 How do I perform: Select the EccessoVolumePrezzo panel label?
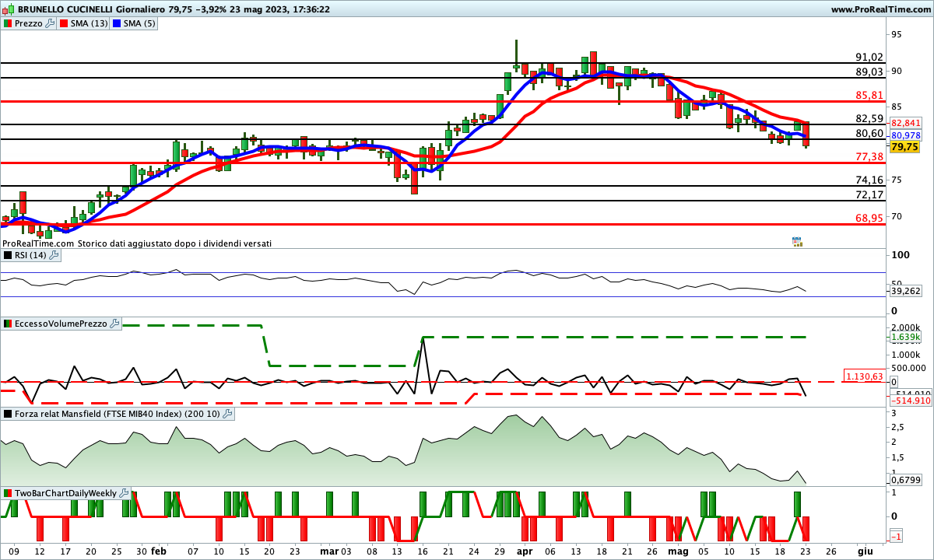click(61, 324)
